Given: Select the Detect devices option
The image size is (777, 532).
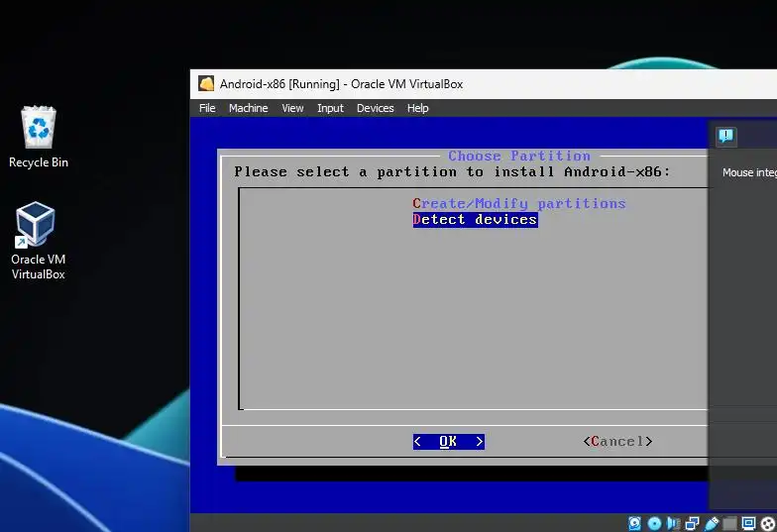Looking at the screenshot, I should tap(476, 220).
